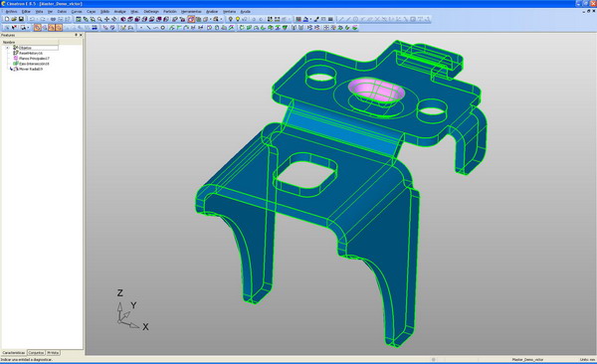Select the Pan cross-arrows tool
Viewport: 597px width, 364px height.
[107, 19]
